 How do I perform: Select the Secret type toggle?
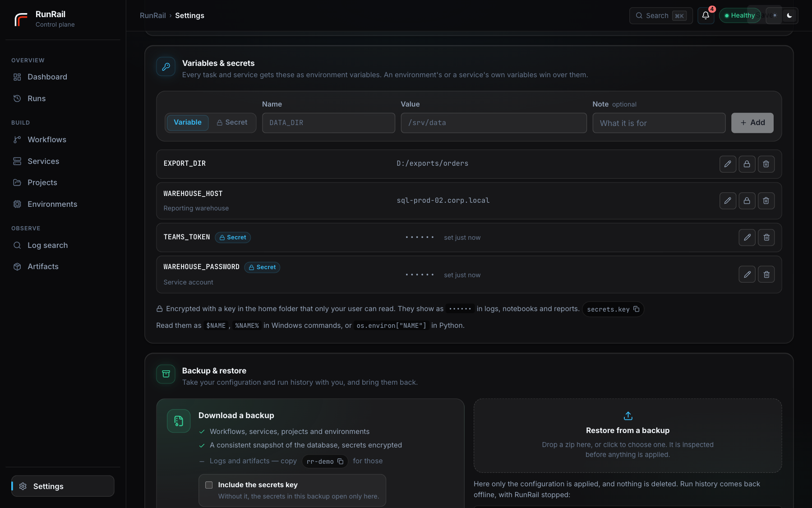(232, 122)
